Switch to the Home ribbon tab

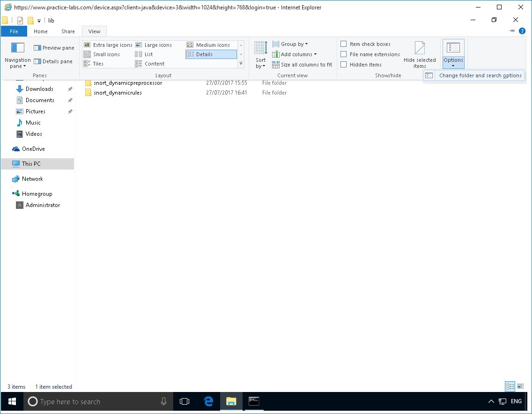(41, 31)
